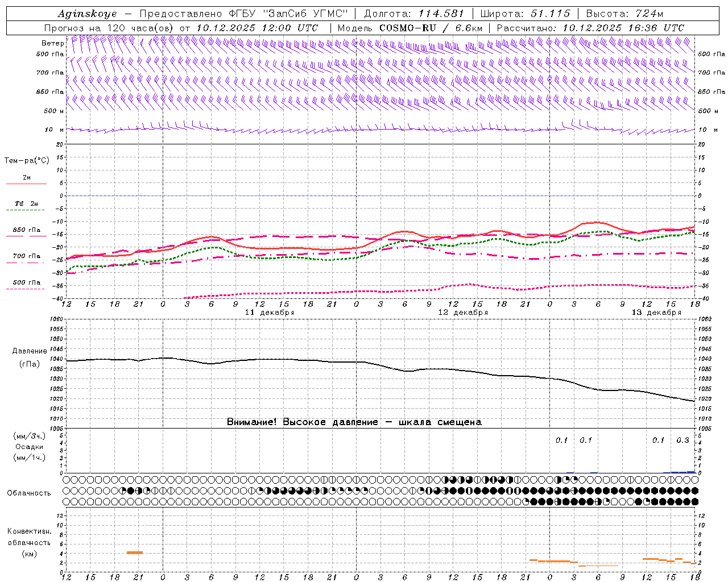728x582 pixels.
Task: Click the '(мм/3ч.)' precipitation unit label
Action: [x=30, y=436]
